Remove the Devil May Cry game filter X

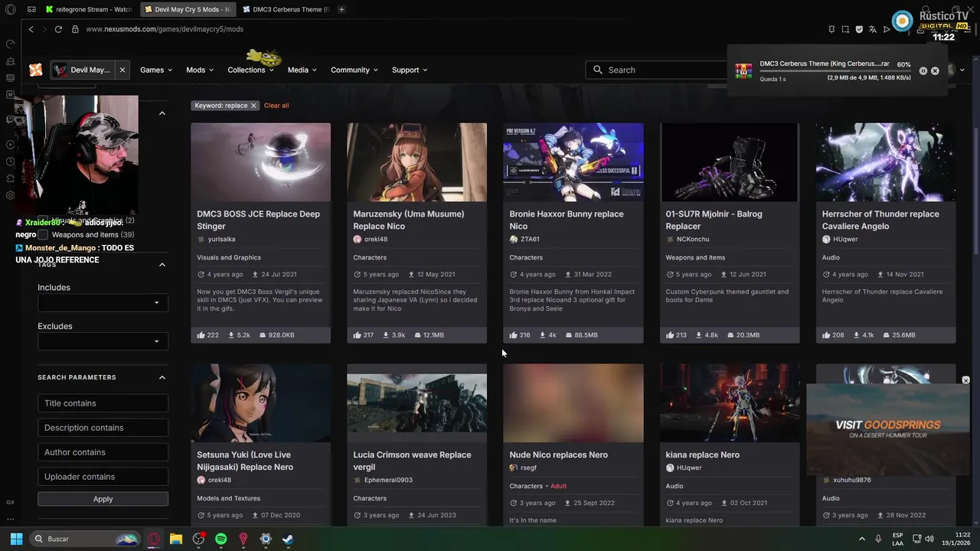122,70
